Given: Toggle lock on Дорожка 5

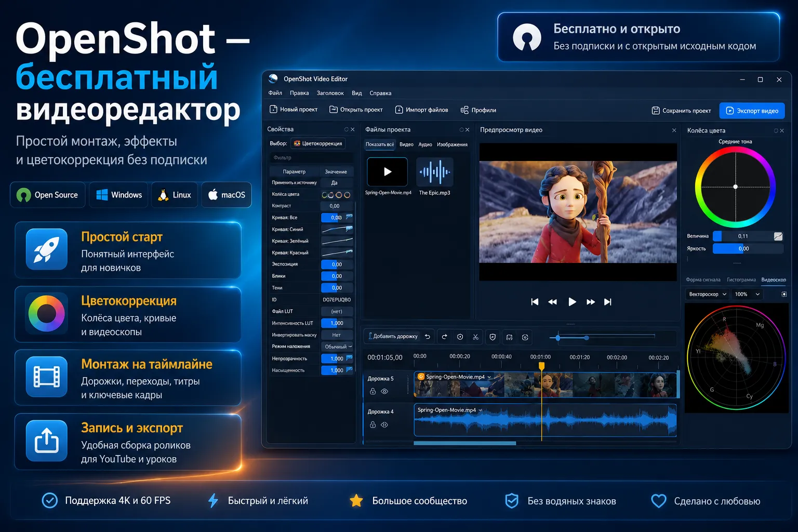Looking at the screenshot, I should click(373, 391).
